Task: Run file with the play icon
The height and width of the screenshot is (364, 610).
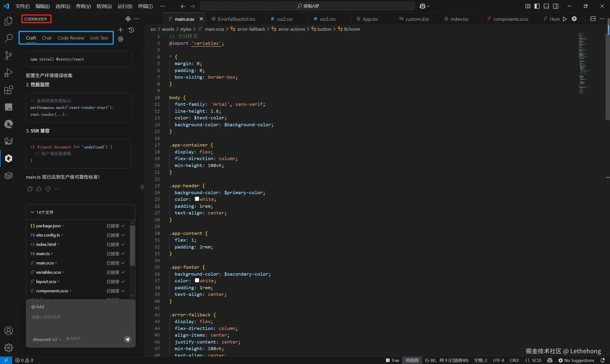Action: [565, 19]
